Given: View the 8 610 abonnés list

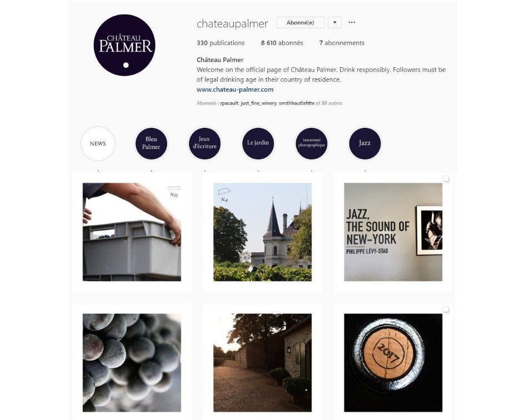Looking at the screenshot, I should 282,43.
